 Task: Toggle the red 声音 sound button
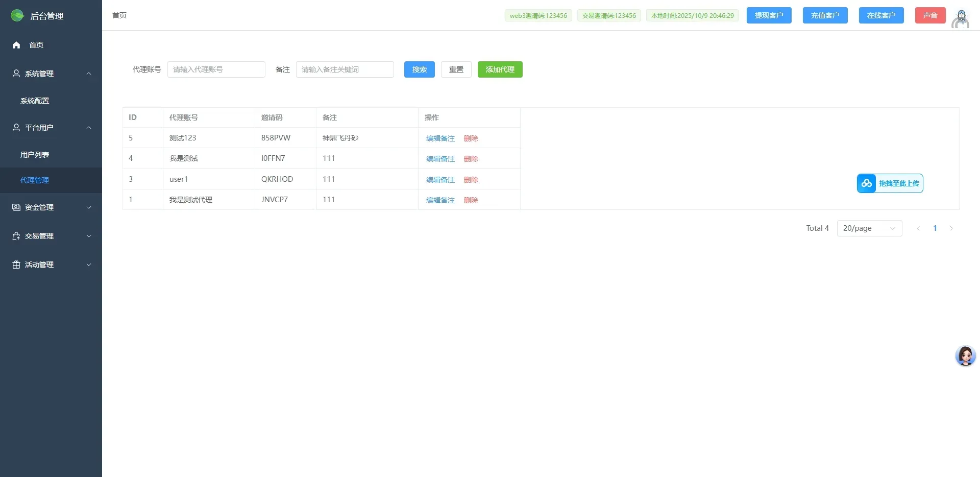(930, 15)
